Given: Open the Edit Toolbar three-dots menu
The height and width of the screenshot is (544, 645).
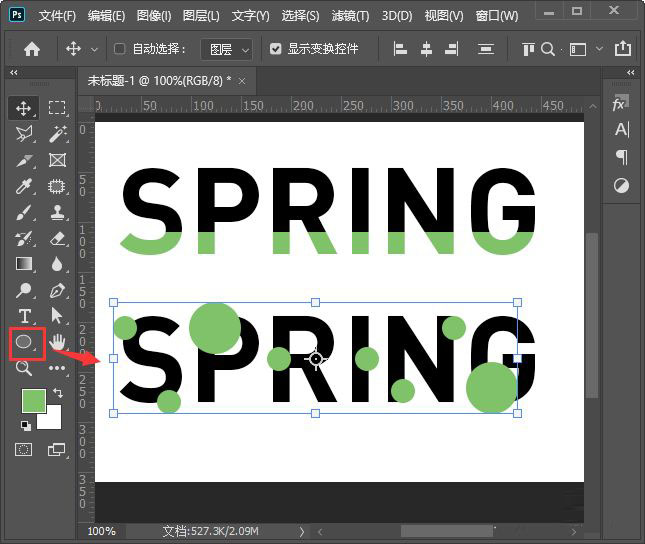Looking at the screenshot, I should pos(57,367).
